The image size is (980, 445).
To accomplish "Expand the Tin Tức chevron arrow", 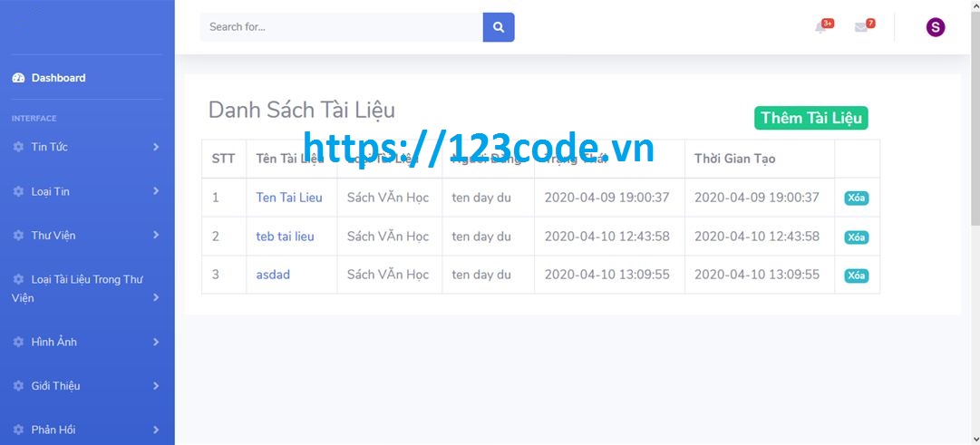I will (156, 147).
